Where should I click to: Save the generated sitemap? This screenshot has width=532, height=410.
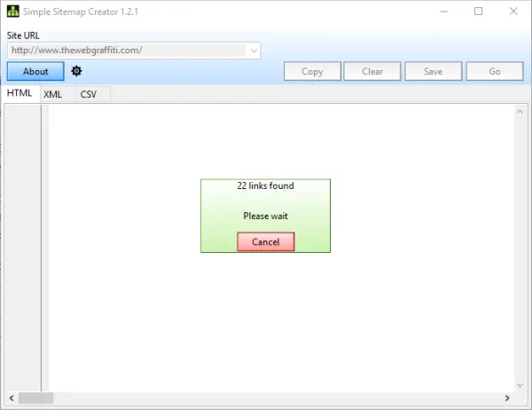434,71
